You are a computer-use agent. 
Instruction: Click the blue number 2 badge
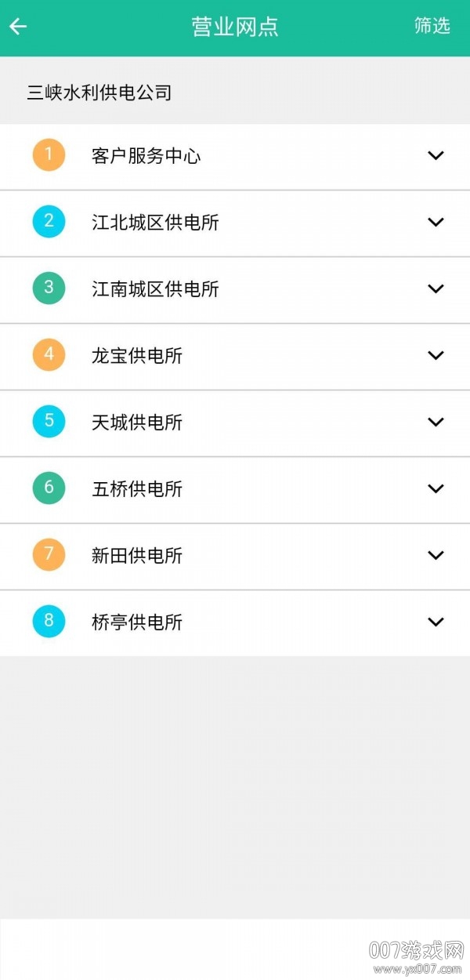coord(49,221)
